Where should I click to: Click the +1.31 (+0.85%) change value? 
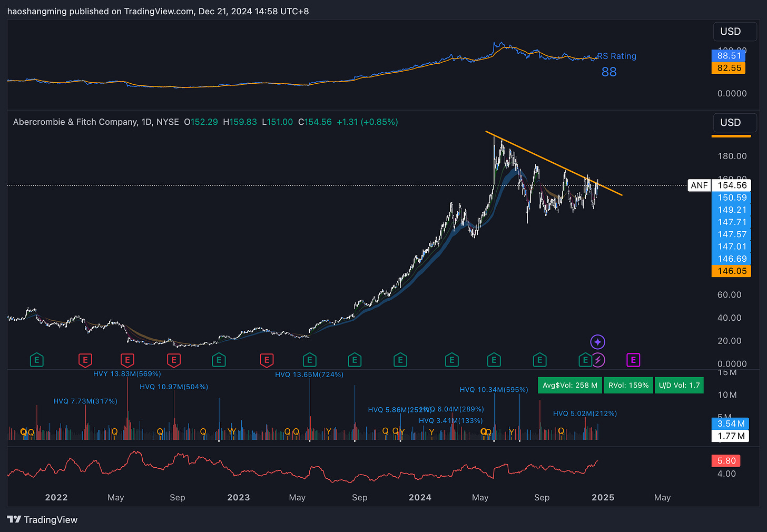367,122
